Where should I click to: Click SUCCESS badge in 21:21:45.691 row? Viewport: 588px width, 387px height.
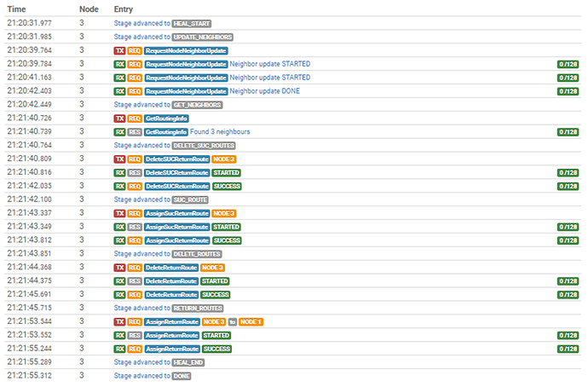[x=216, y=295]
